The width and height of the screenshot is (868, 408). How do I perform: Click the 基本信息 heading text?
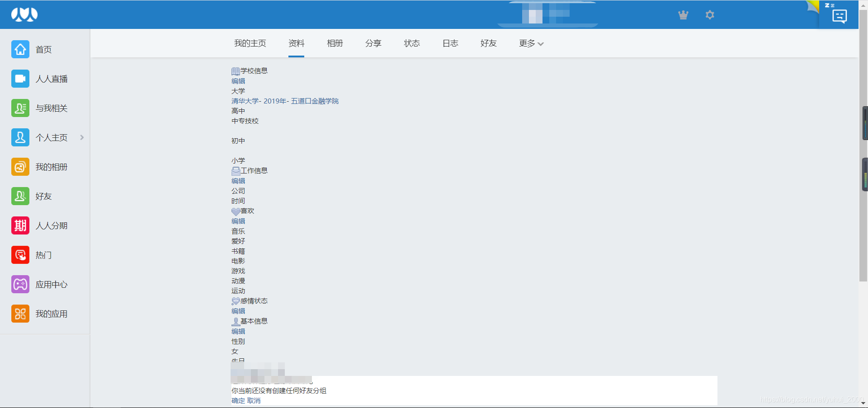(254, 321)
